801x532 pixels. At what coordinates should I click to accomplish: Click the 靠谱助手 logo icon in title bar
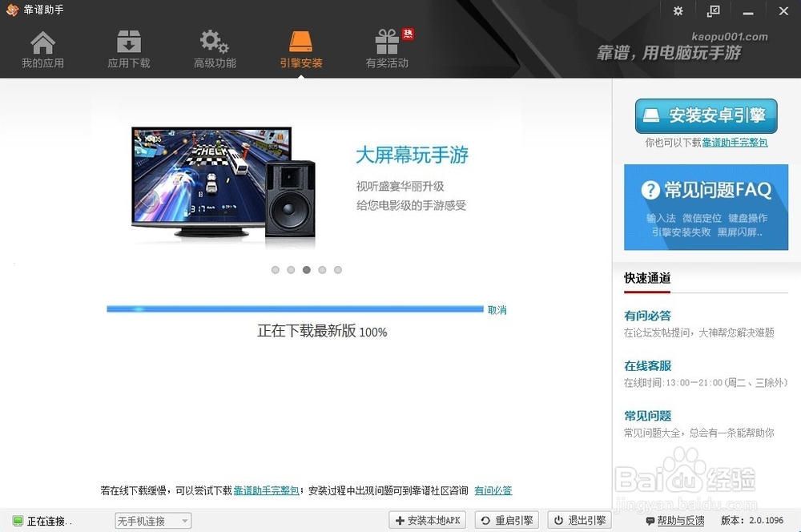point(12,10)
